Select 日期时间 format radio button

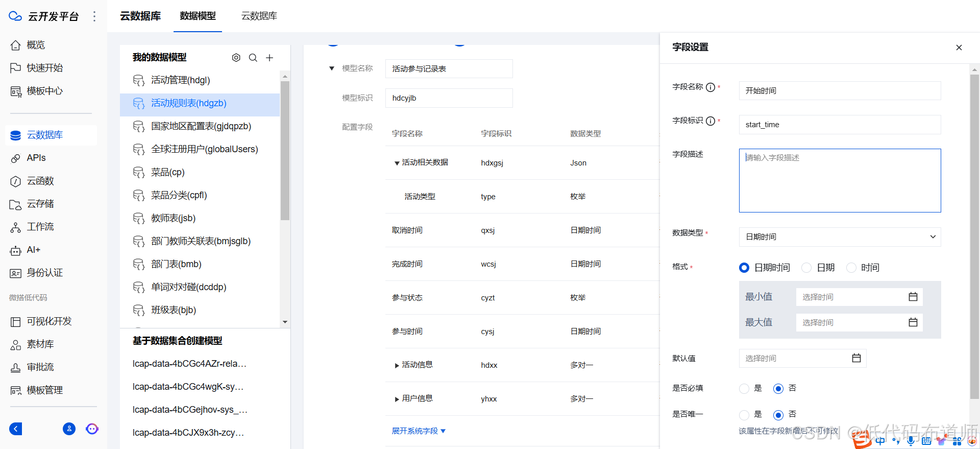point(744,268)
